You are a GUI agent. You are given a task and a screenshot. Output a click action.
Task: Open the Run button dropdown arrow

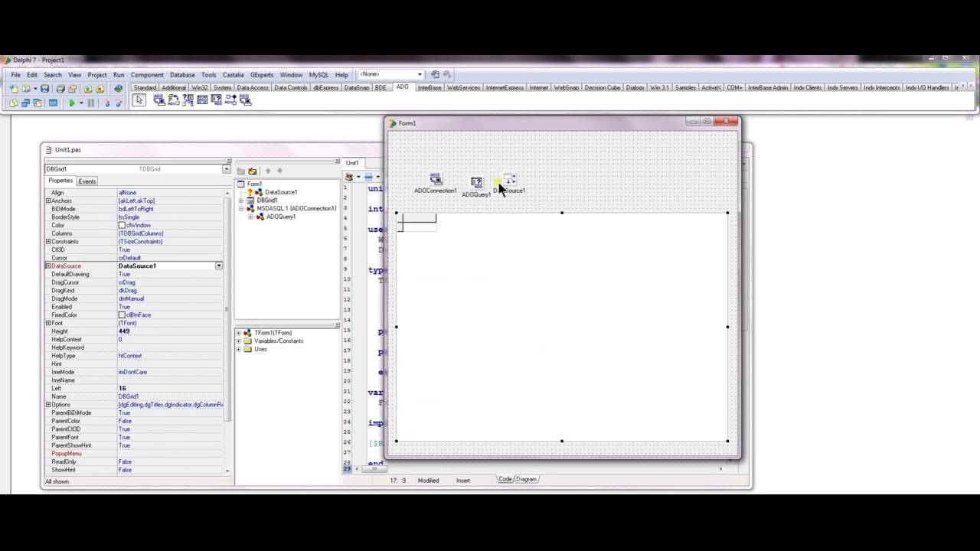[x=81, y=103]
